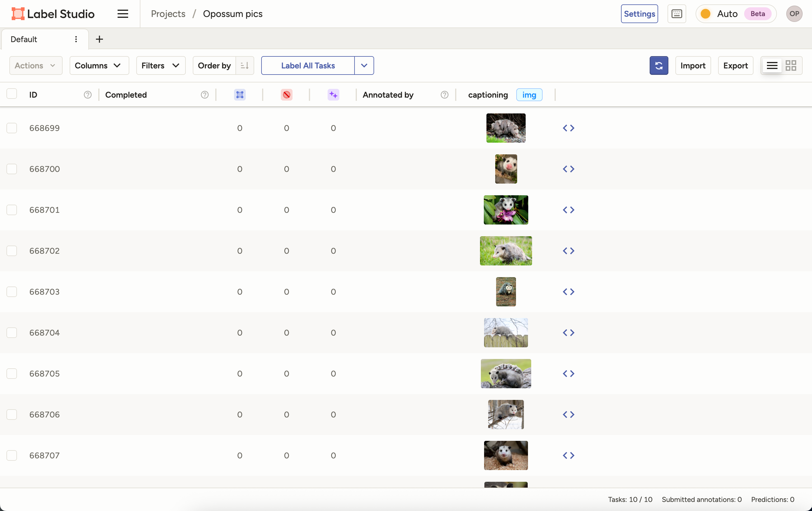Open project Settings
Screen dimensions: 812x511
tap(639, 14)
